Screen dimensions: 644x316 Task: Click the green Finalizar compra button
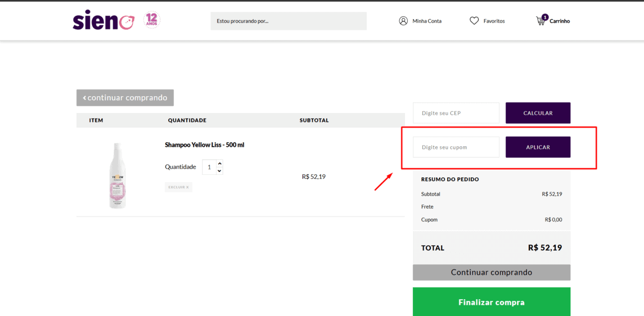click(491, 302)
